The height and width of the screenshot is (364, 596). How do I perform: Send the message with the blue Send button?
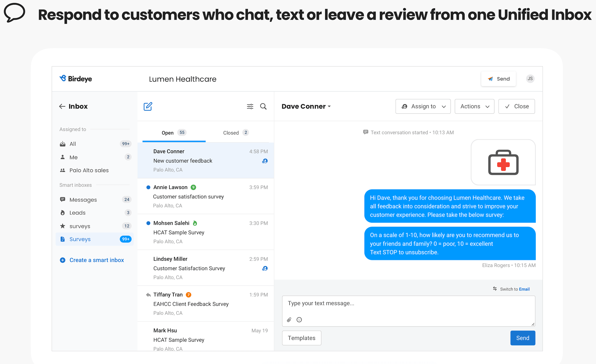[x=523, y=338]
